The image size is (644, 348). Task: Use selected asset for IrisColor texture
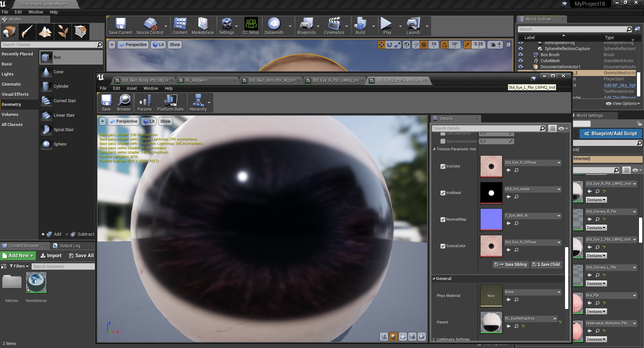[x=508, y=170]
